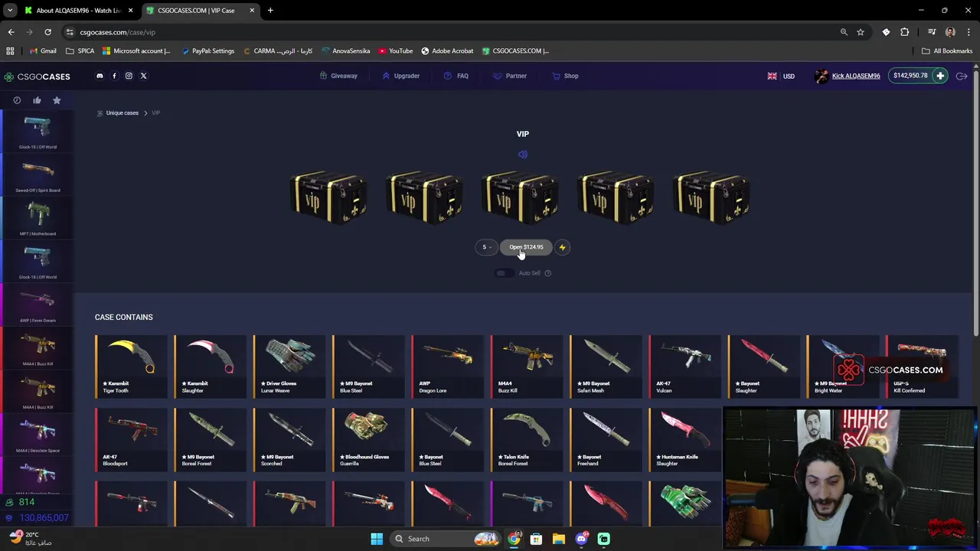Open Chrome three-dot menu
The height and width of the screenshot is (551, 980).
(x=969, y=32)
